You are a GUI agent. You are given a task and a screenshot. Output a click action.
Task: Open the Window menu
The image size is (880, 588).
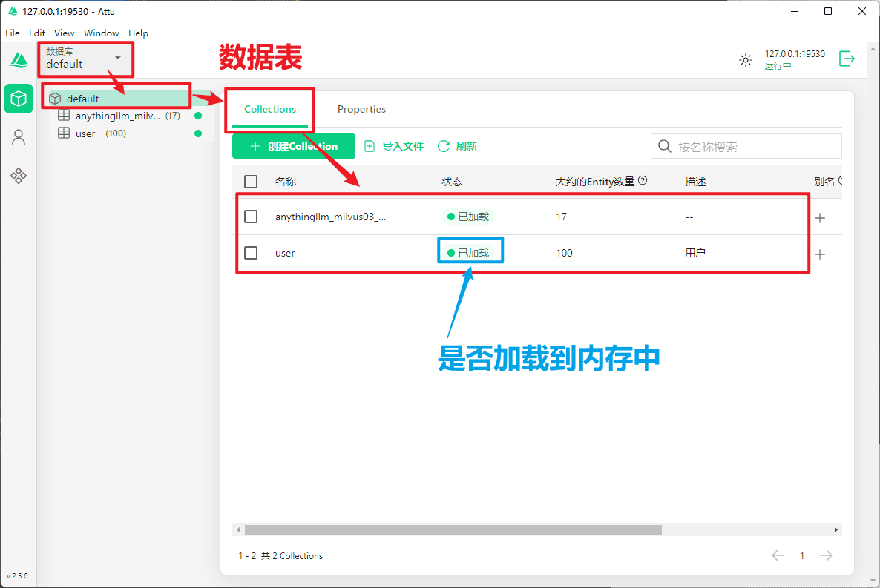tap(101, 33)
